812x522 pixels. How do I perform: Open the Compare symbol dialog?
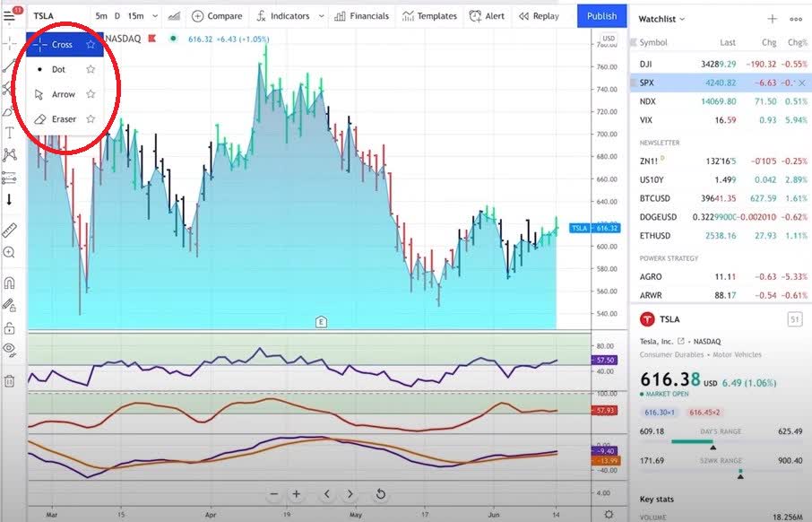217,15
